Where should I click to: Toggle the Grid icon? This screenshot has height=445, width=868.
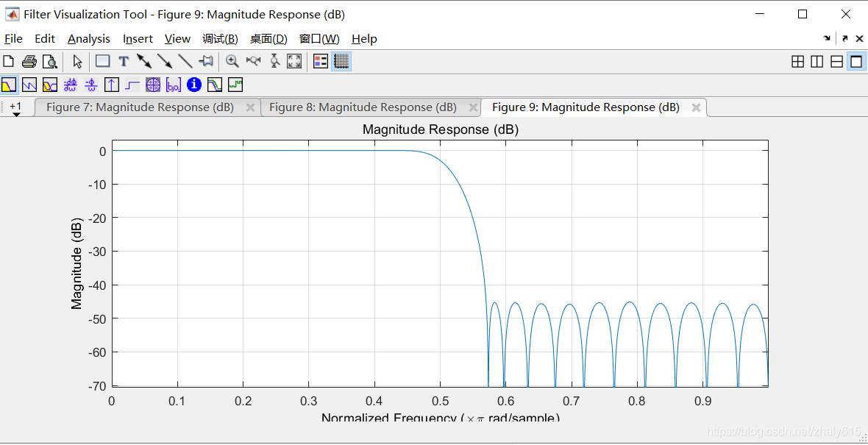click(x=341, y=61)
